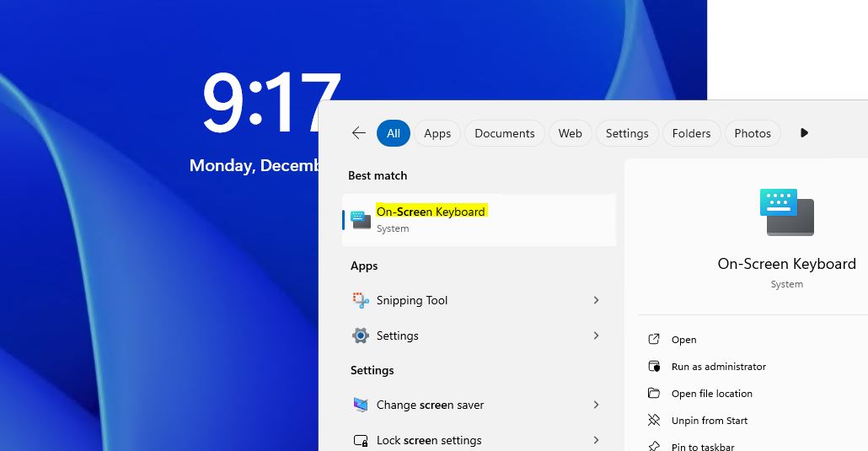The height and width of the screenshot is (451, 868).
Task: Switch to the Apps filter tab
Action: 437,133
